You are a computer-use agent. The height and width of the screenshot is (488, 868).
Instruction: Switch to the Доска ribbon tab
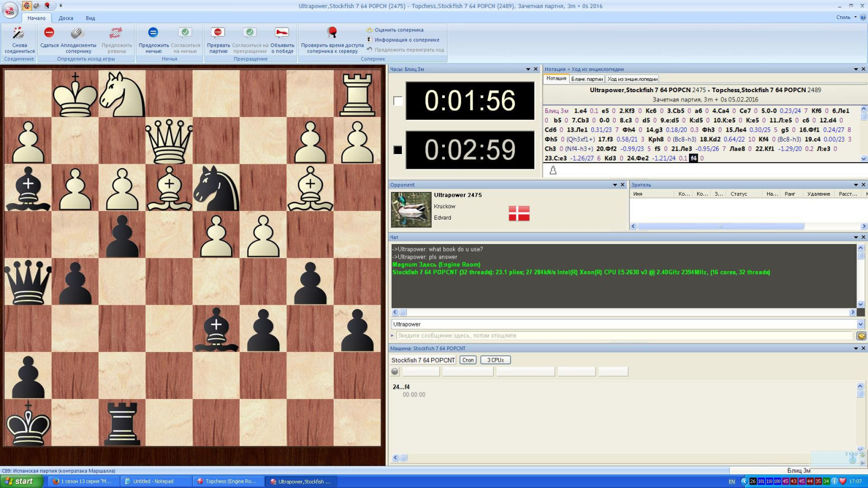point(66,18)
